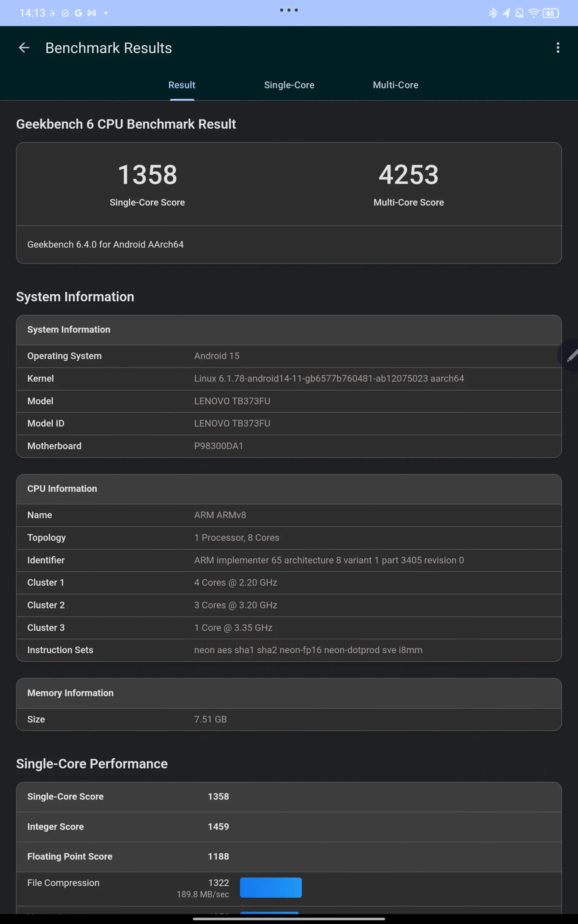
Task: Tap the battery 65 indicator
Action: click(x=551, y=13)
